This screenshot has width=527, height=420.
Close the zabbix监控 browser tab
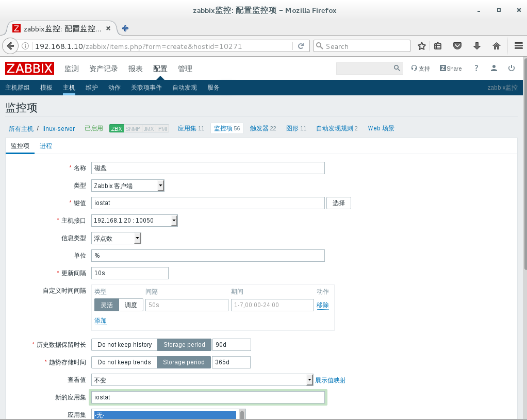click(x=108, y=28)
